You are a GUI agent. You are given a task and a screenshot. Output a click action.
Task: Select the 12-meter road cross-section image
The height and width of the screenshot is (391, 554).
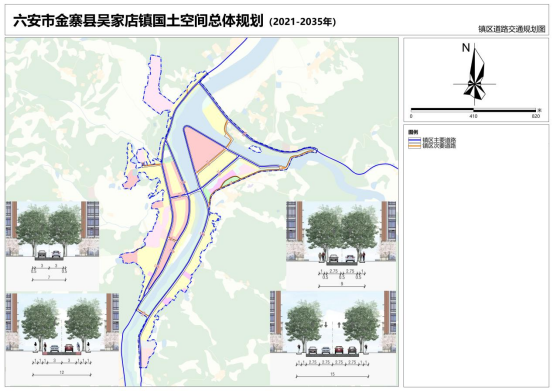click(62, 338)
